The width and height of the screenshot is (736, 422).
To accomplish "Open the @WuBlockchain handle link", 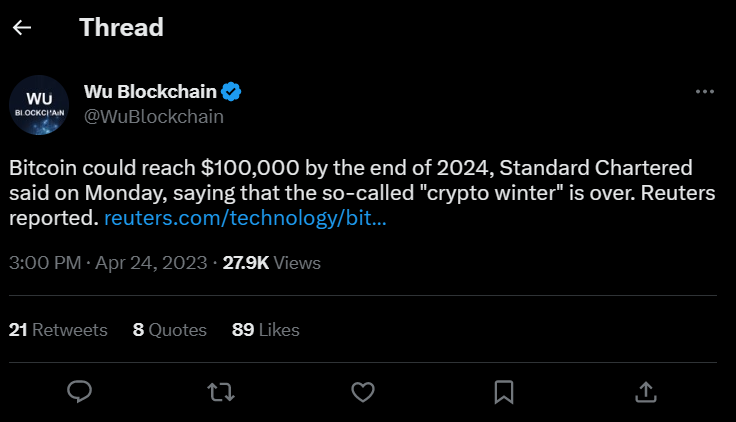I will coord(153,117).
